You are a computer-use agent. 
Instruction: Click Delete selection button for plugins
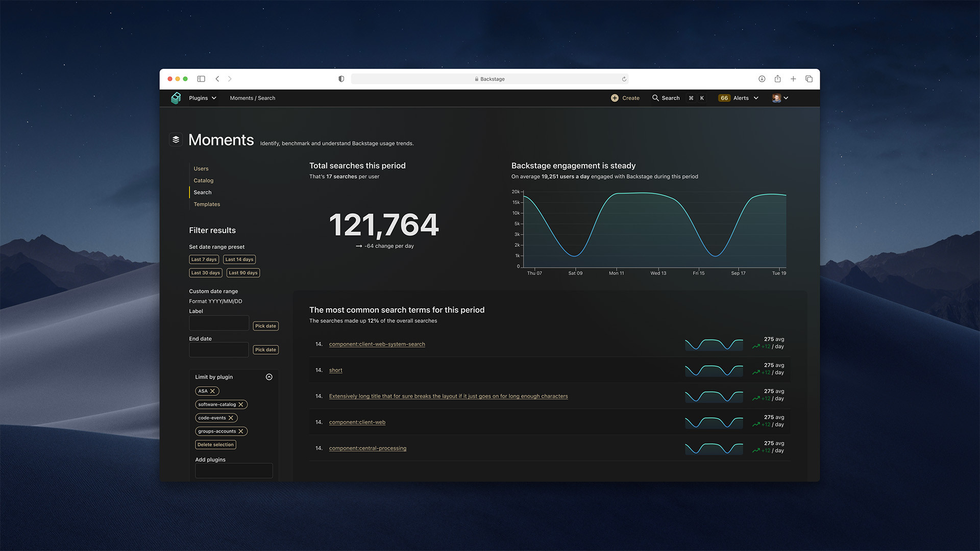tap(215, 444)
